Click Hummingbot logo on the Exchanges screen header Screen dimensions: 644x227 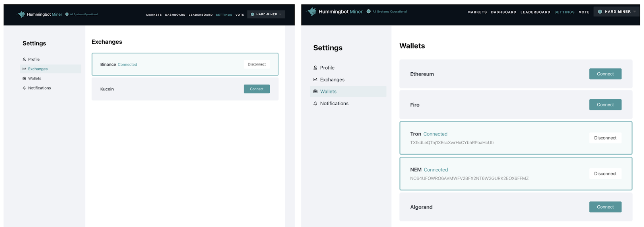[x=21, y=14]
